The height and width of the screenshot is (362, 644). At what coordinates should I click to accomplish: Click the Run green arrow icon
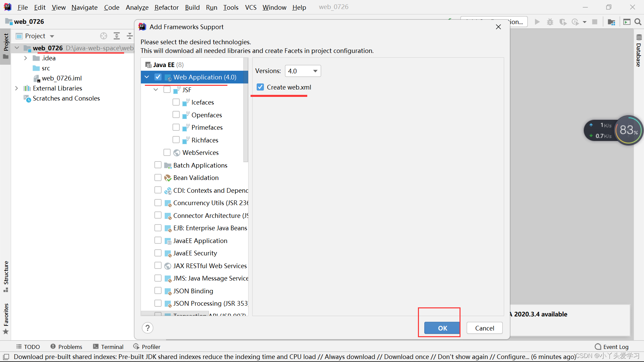537,22
